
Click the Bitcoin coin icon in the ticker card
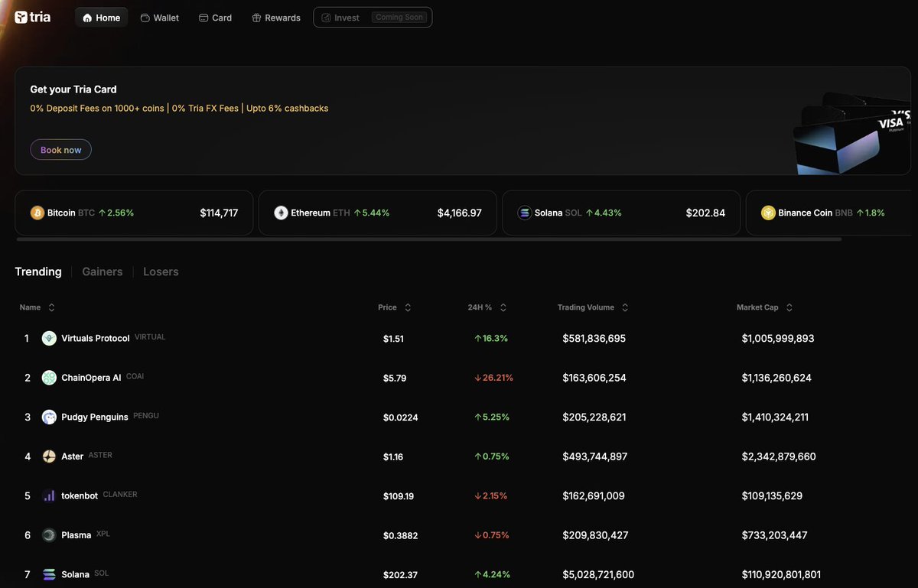coord(37,213)
